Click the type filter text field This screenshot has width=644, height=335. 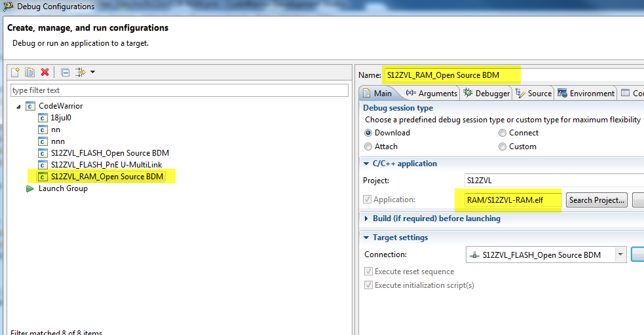(x=180, y=90)
